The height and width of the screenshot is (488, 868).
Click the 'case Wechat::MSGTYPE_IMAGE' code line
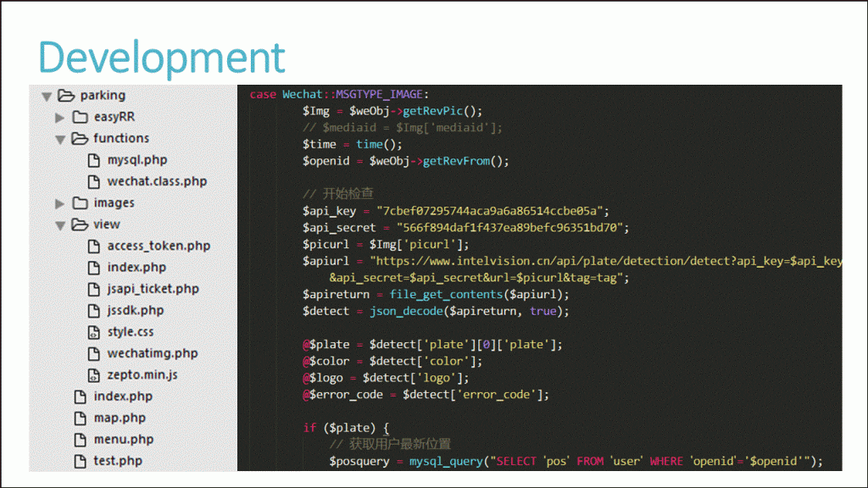click(339, 95)
